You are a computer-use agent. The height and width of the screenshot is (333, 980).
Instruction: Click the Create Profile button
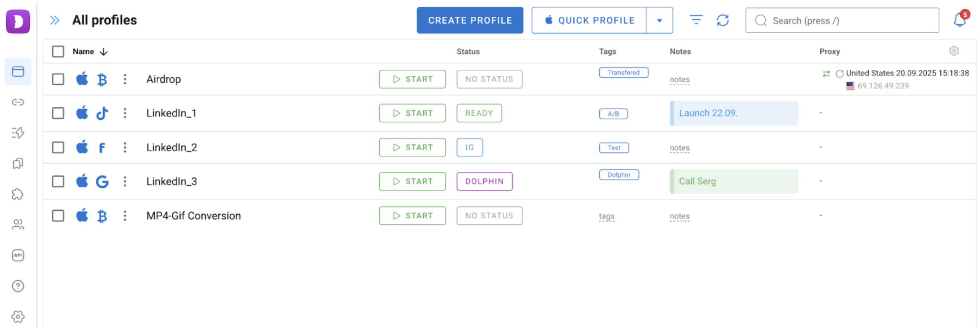coord(470,20)
